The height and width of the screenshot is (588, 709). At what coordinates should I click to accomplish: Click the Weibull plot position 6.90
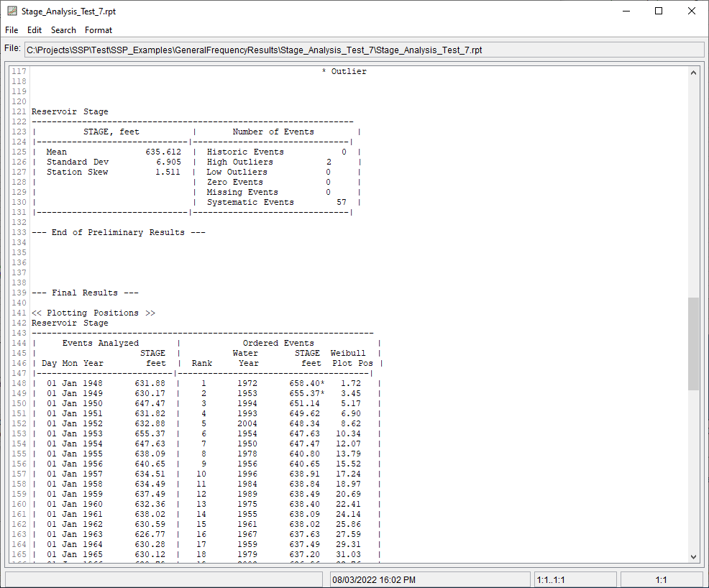[351, 413]
